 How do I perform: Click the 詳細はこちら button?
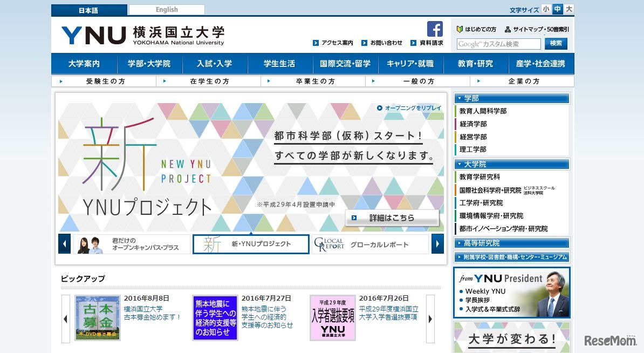point(392,218)
